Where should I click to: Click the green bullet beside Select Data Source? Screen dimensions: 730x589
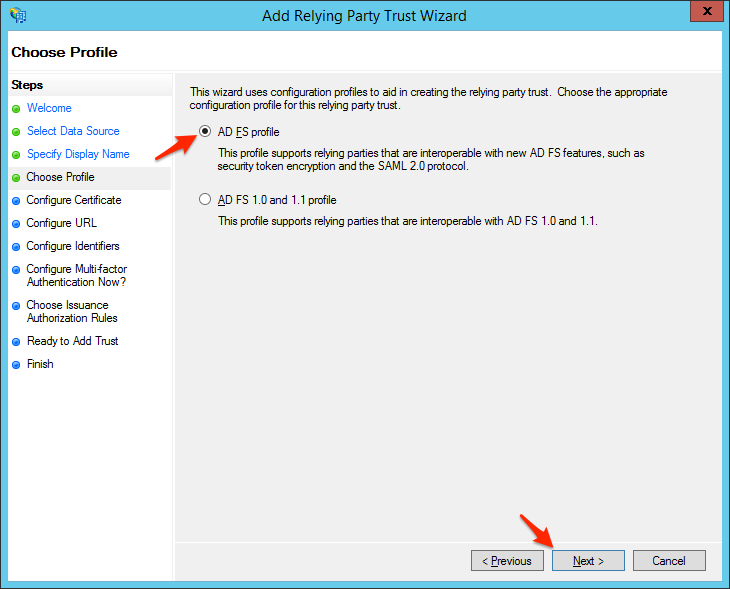tap(16, 131)
